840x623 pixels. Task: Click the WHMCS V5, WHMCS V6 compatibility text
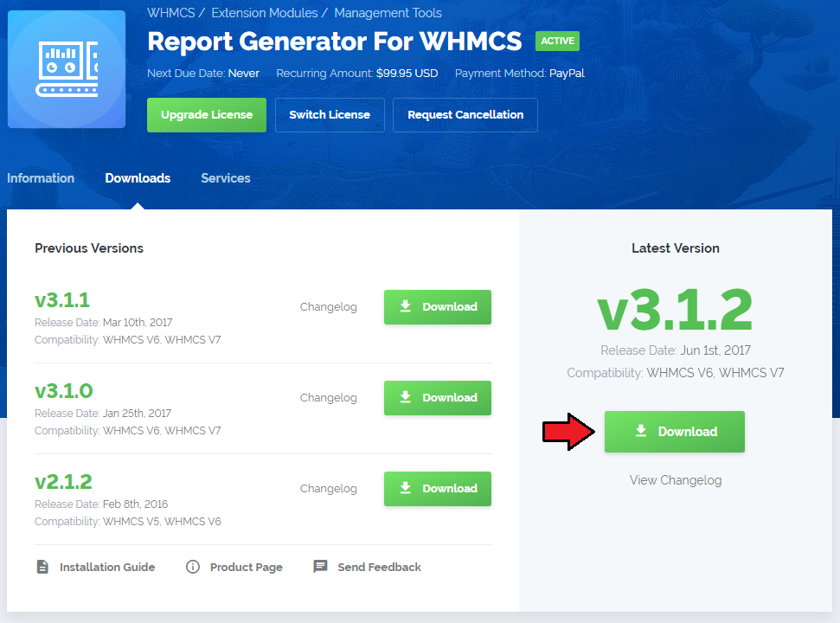[162, 522]
